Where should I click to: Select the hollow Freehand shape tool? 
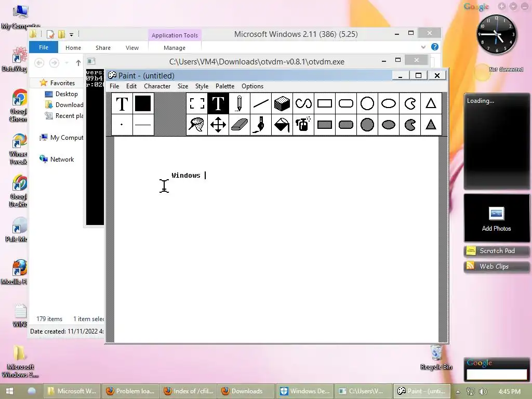410,103
